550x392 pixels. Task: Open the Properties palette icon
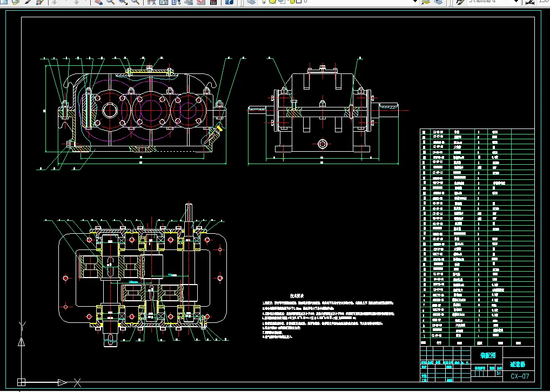(x=151, y=2)
